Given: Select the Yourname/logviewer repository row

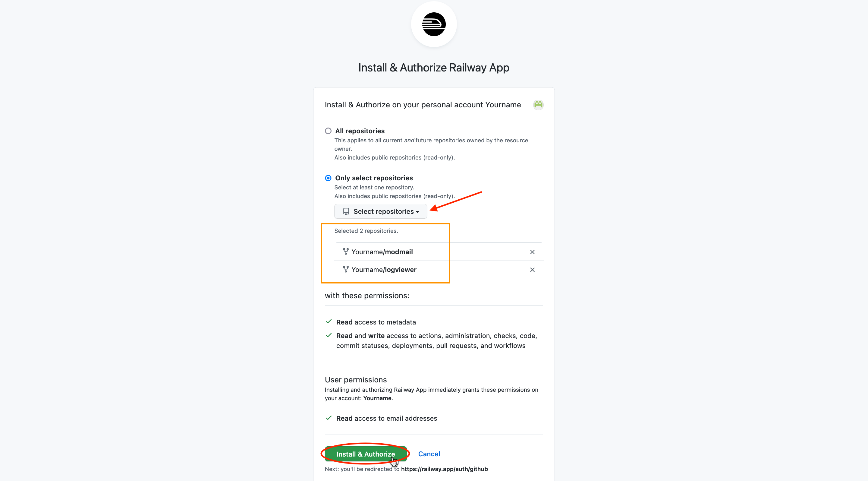Looking at the screenshot, I should [x=384, y=269].
